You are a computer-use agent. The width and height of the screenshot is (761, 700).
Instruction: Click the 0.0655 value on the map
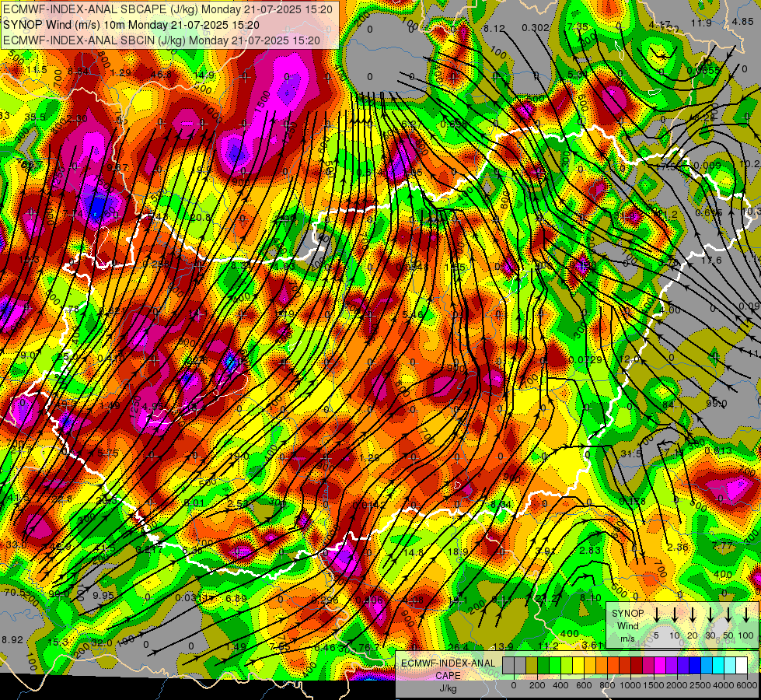[703, 70]
